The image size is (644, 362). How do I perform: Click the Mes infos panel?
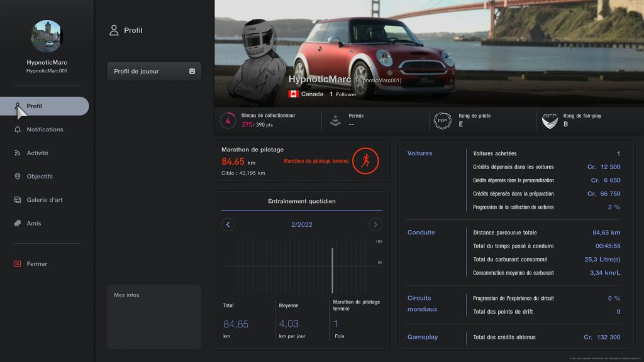[154, 316]
